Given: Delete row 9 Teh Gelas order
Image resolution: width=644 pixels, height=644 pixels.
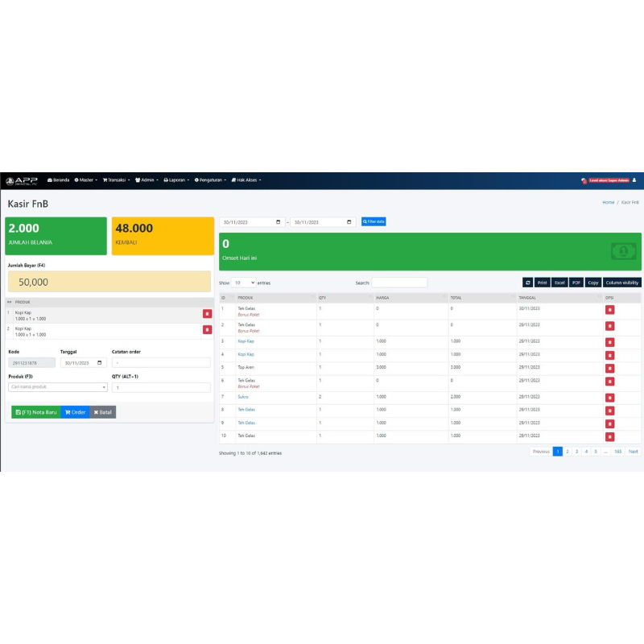Looking at the screenshot, I should point(609,424).
